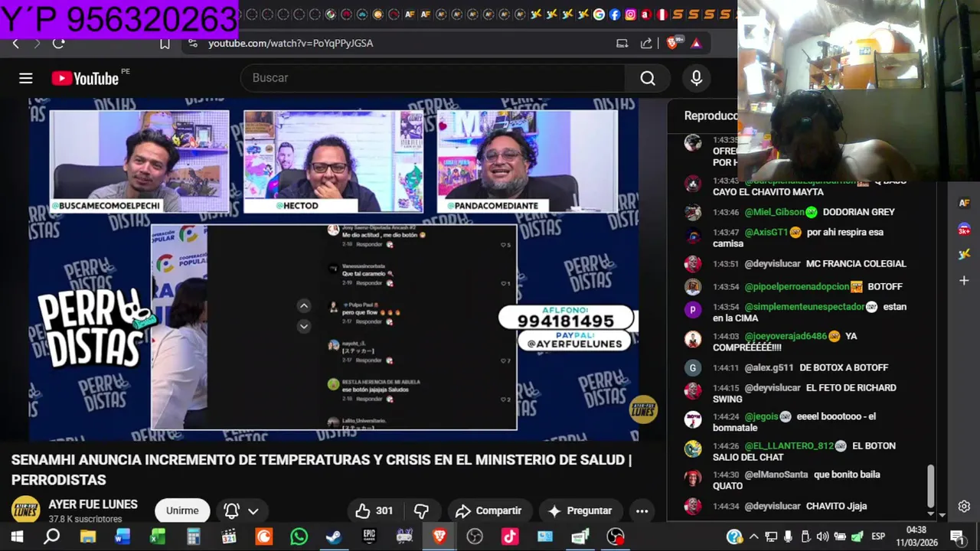Open the AF sidebar panel icon

[x=964, y=203]
